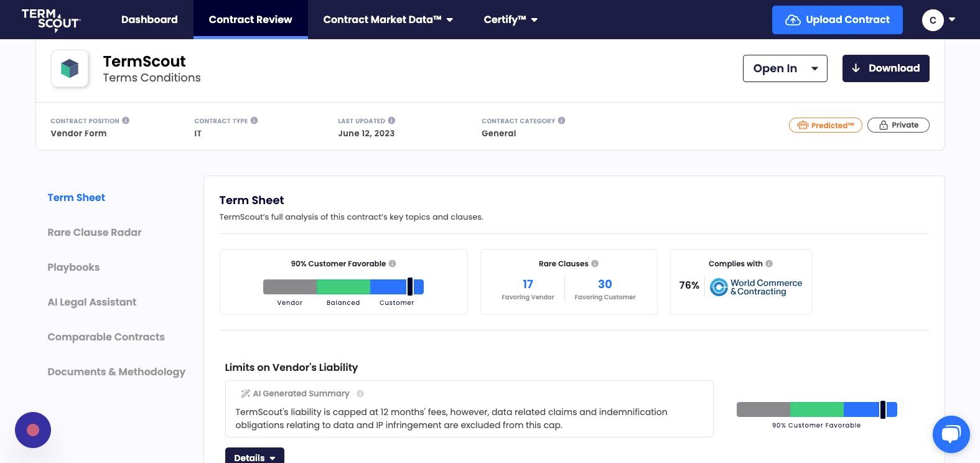The height and width of the screenshot is (463, 980).
Task: Click the green Balanced segment of top bar
Action: tap(343, 287)
